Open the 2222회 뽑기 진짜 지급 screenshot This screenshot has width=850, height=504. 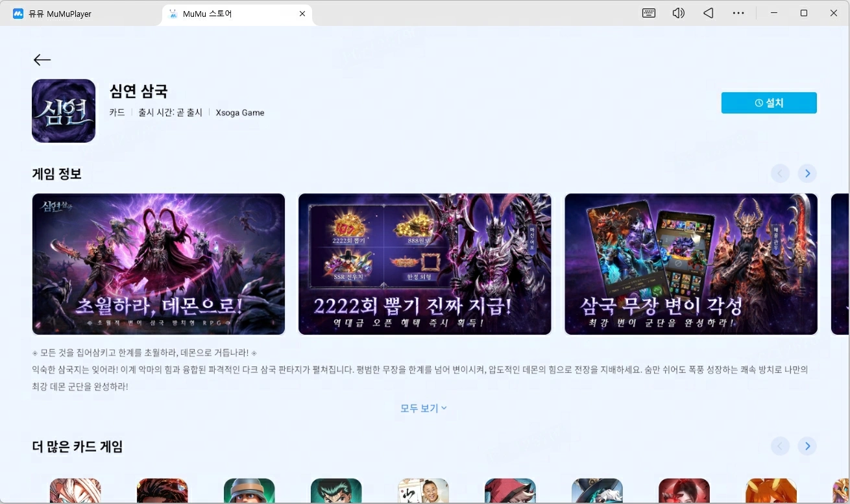pos(424,264)
